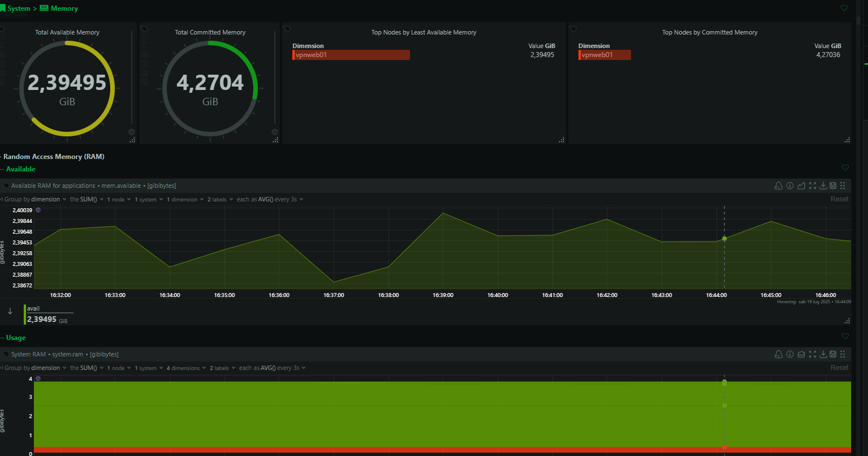Save System RAM chart to dashboard
The height and width of the screenshot is (456, 868).
click(x=833, y=354)
